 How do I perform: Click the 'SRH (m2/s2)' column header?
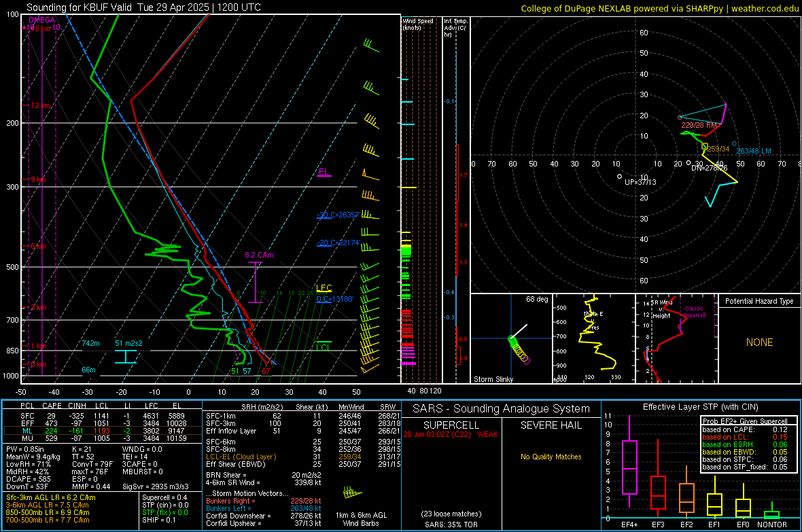point(262,407)
